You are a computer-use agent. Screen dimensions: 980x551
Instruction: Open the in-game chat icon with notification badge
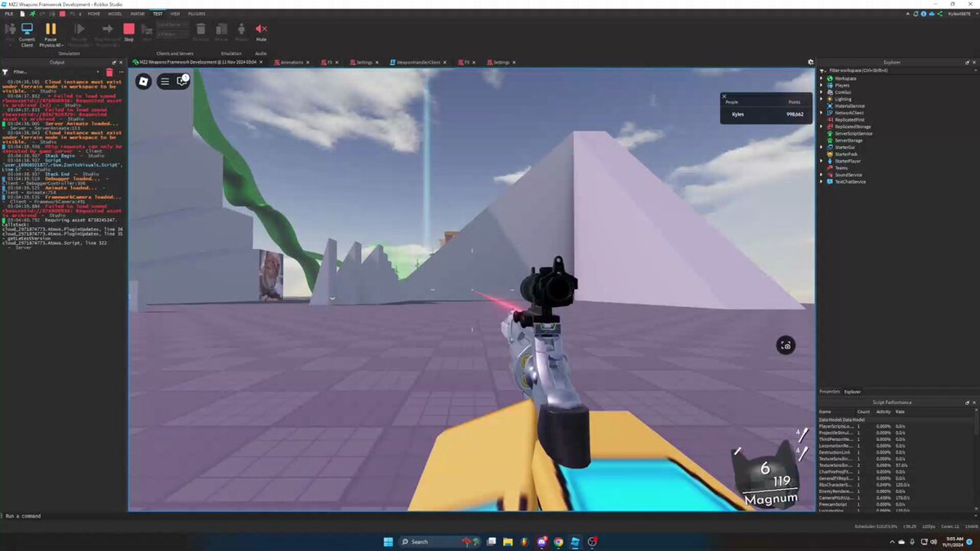[x=182, y=81]
